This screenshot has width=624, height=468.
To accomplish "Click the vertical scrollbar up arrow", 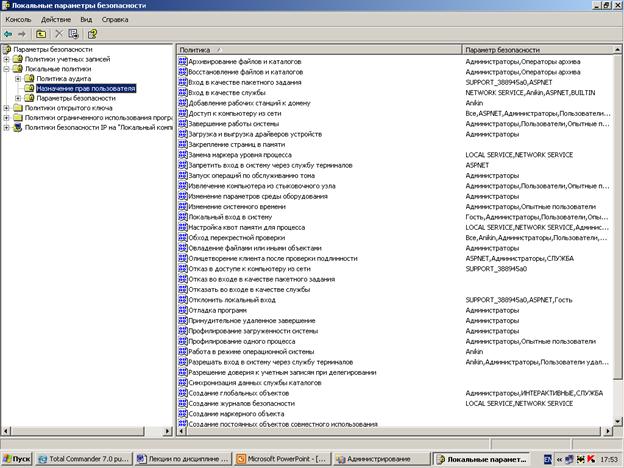I will 618,49.
